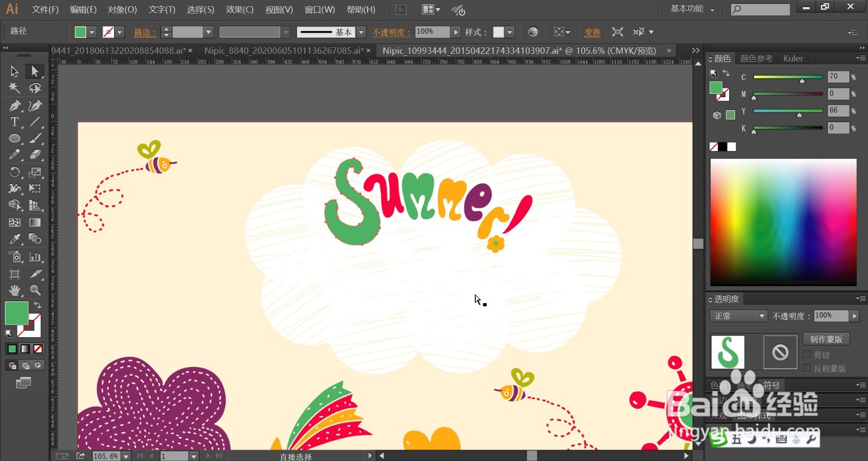Switch to the 颜色参考 tab
The height and width of the screenshot is (461, 868).
point(756,58)
